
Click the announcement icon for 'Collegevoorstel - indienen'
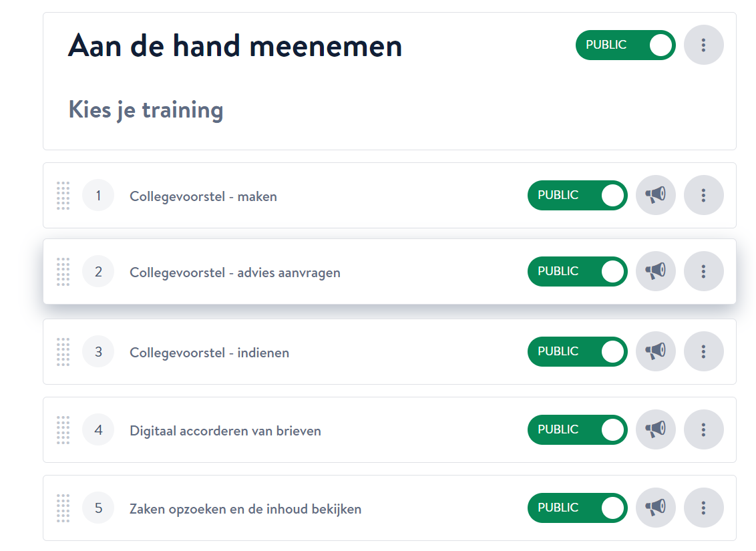pos(656,351)
